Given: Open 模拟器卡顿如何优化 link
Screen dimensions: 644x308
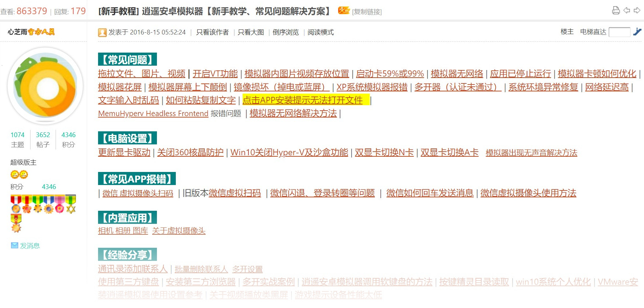Looking at the screenshot, I should click(x=597, y=74).
